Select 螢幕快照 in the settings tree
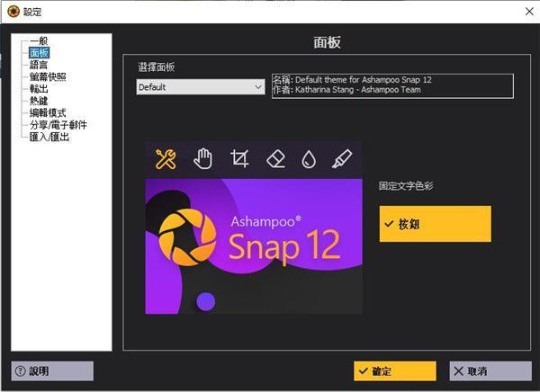 pos(48,76)
